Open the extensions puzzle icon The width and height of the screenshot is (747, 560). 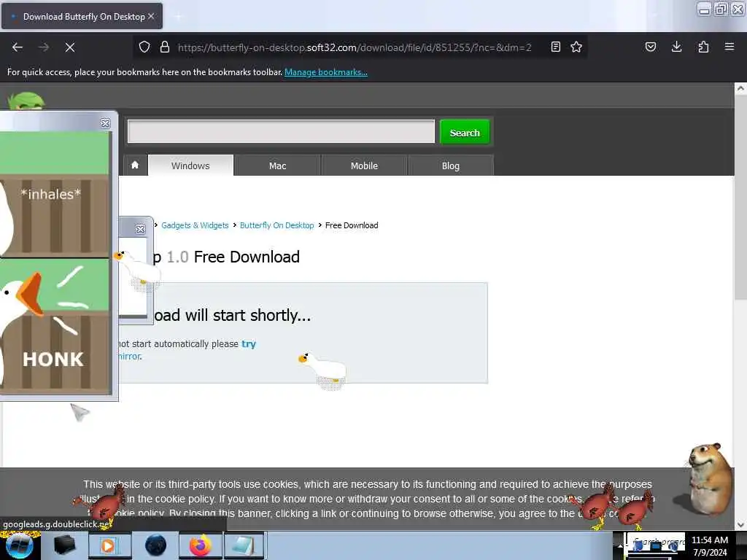tap(703, 47)
